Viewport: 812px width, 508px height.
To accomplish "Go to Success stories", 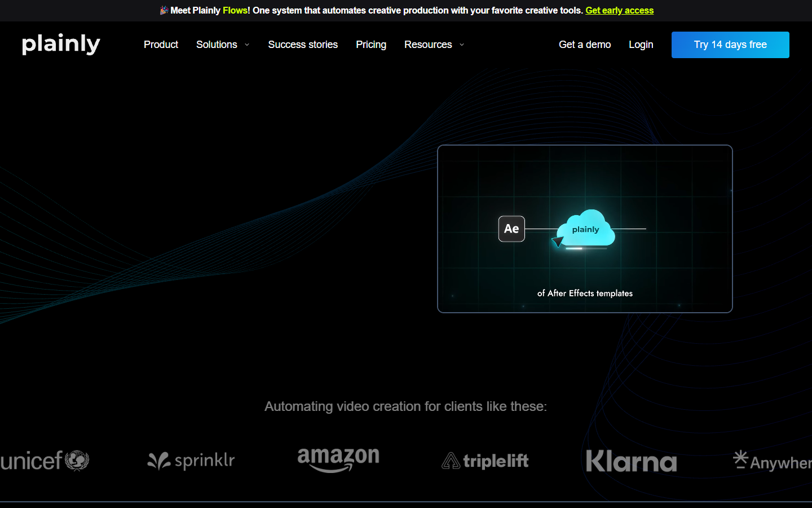I will coord(303,45).
